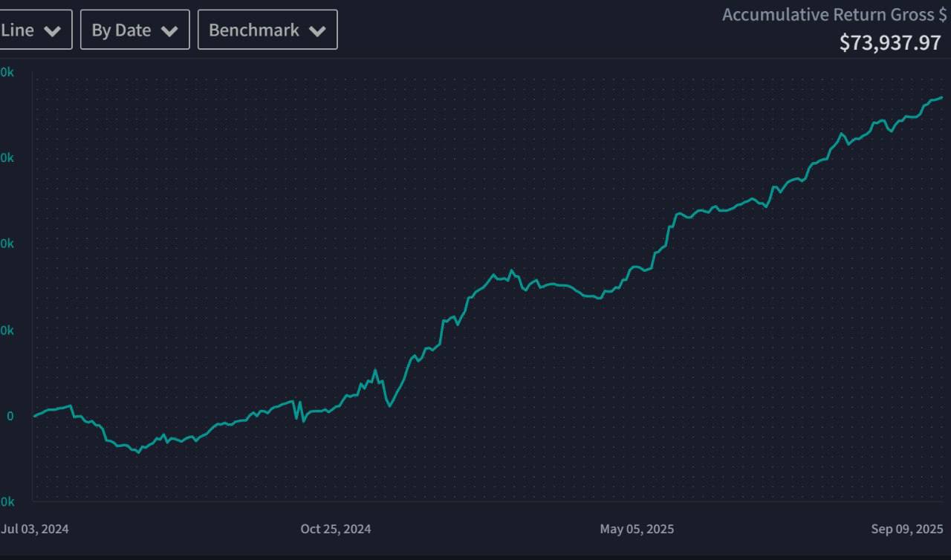
Task: Click the final rightmost point of the line
Action: [x=942, y=97]
